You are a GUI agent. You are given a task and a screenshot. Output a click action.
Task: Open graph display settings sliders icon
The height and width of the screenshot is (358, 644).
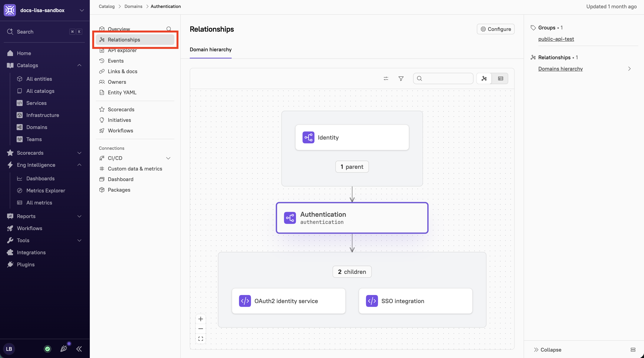pyautogui.click(x=386, y=78)
